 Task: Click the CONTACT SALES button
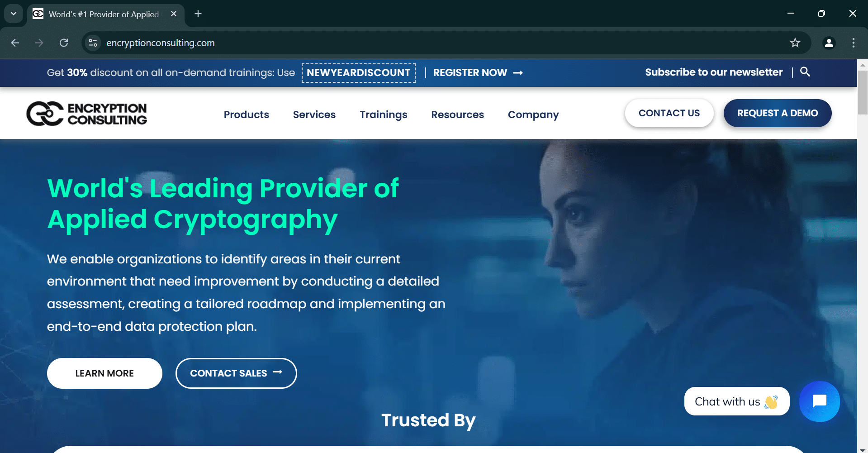(236, 373)
